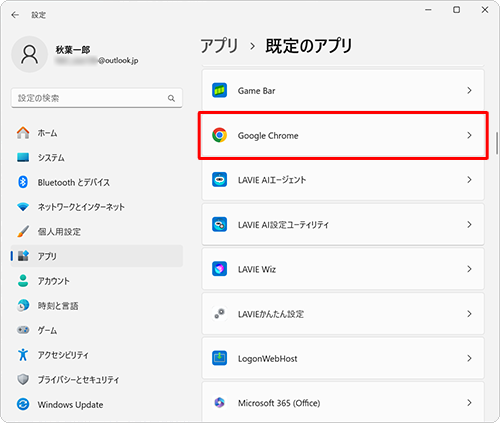Click the アプリ breadcrumb link
Image resolution: width=500 pixels, height=423 pixels.
219,45
